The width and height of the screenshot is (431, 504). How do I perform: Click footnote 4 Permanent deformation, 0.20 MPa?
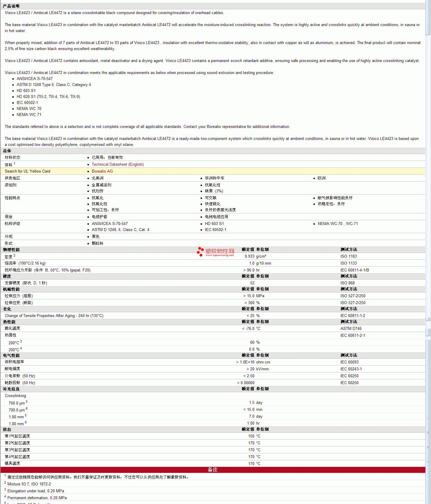36,498
